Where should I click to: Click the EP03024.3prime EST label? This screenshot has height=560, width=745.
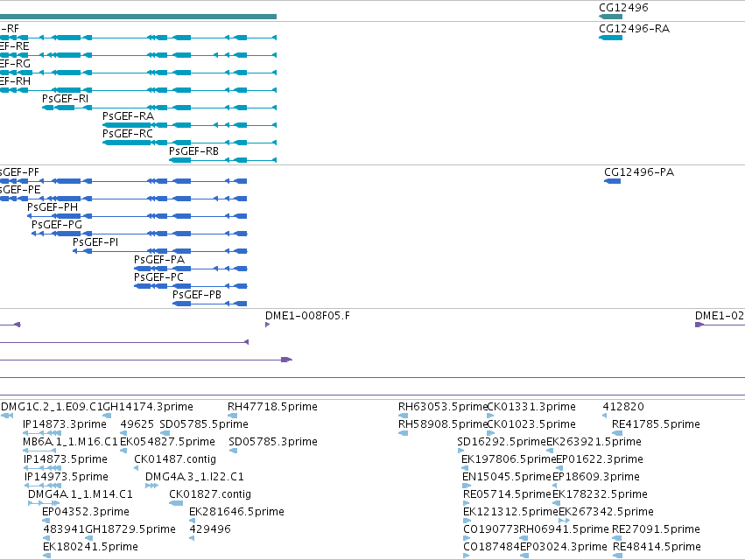(564, 547)
